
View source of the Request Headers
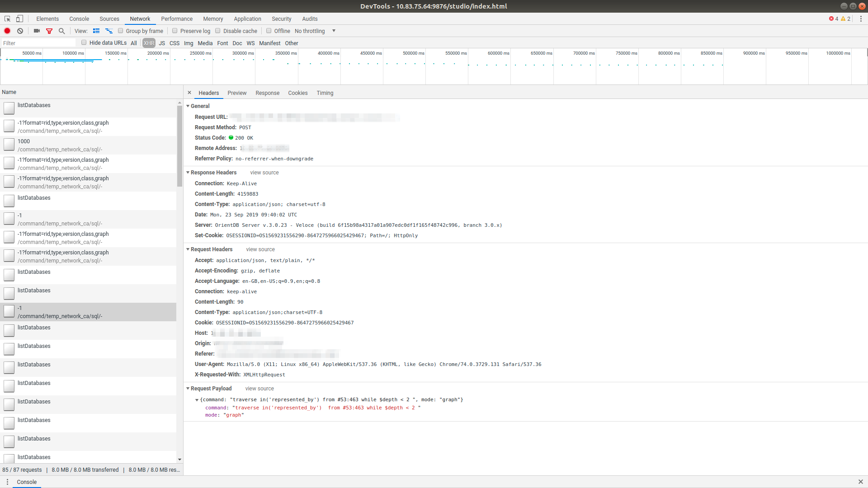pyautogui.click(x=260, y=249)
